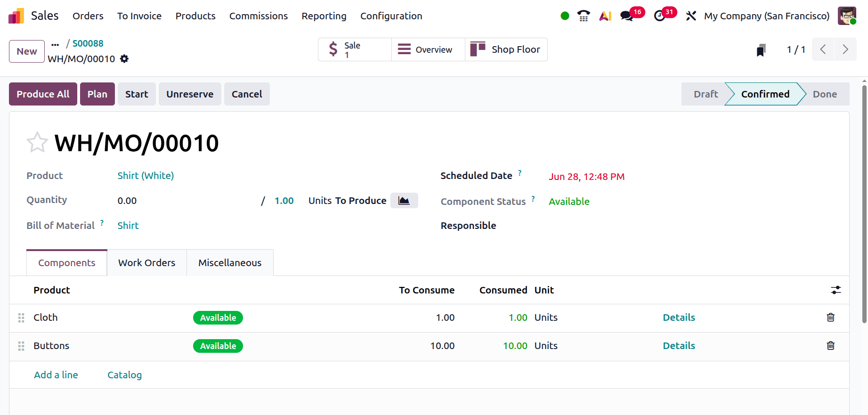Open the VoIP phone dialer icon

[x=584, y=16]
